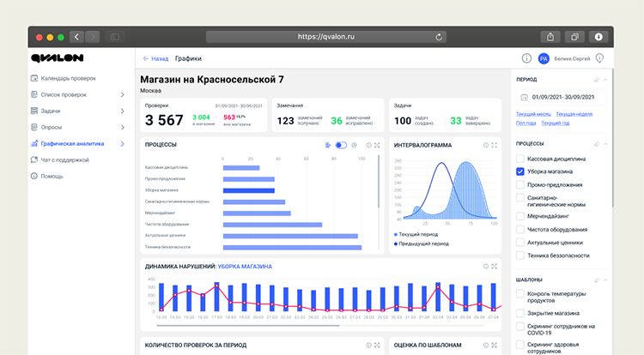
Task: Open Чат с поддержкой chat icon
Action: (34, 159)
